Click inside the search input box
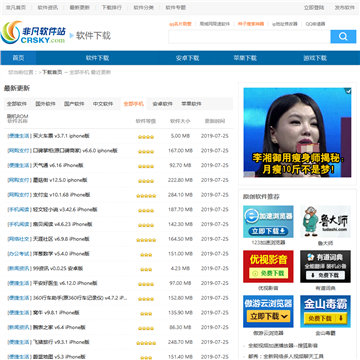This screenshot has height=360, width=360. point(249,37)
